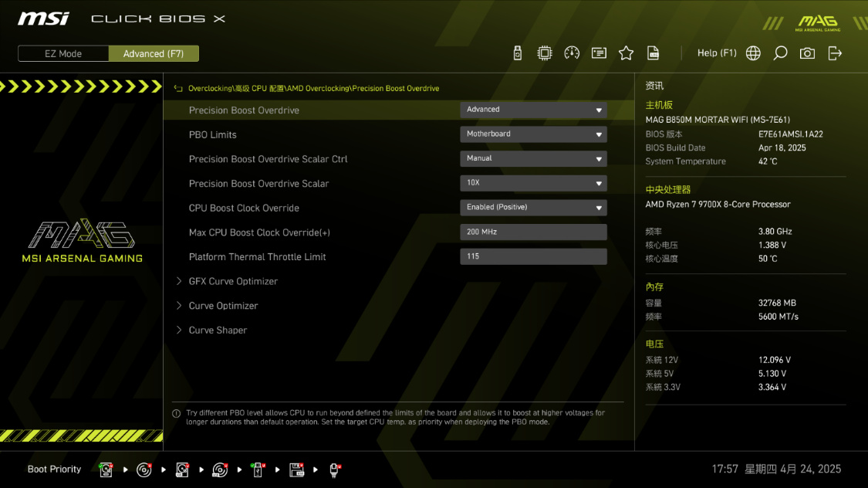Click the board explorer card icon
868x488 pixels.
[599, 53]
